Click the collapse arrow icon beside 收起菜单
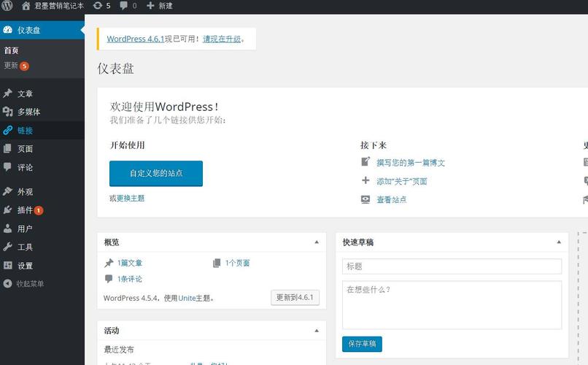Viewport: 588px width, 365px height. pos(7,283)
